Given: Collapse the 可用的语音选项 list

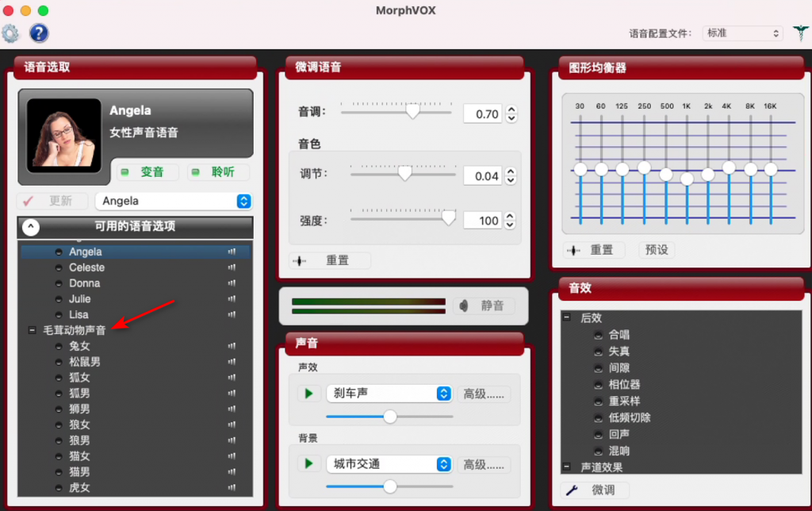Looking at the screenshot, I should click(x=31, y=226).
